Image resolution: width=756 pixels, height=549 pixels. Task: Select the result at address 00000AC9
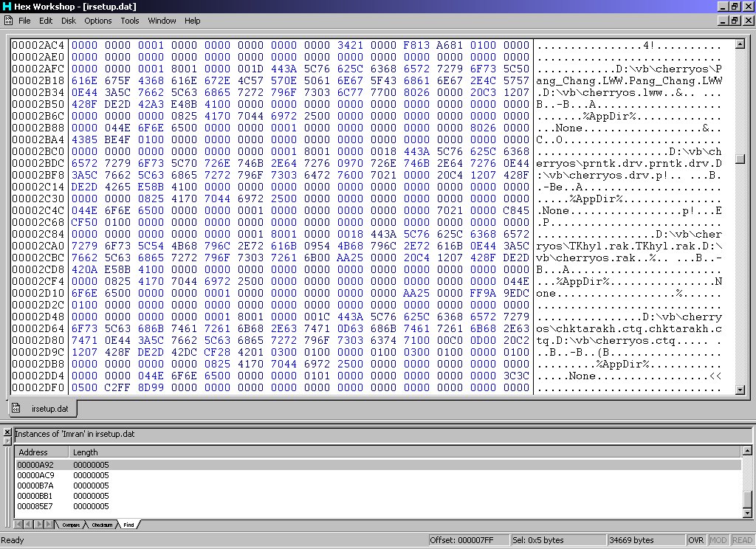coord(378,475)
